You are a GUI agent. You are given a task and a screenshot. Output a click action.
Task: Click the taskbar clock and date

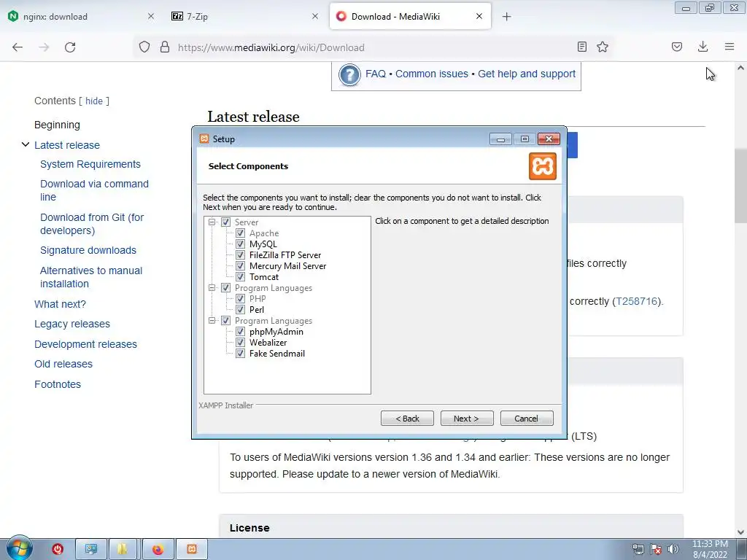[710, 549]
